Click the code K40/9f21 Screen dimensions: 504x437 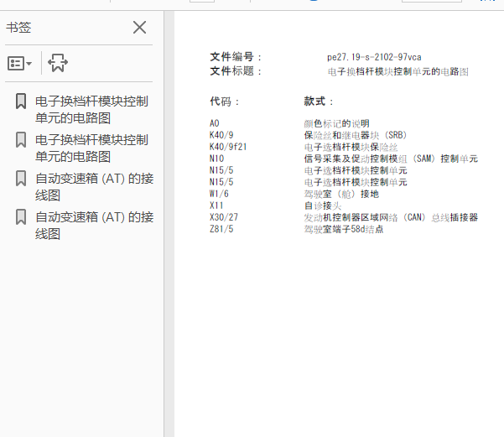coord(228,147)
